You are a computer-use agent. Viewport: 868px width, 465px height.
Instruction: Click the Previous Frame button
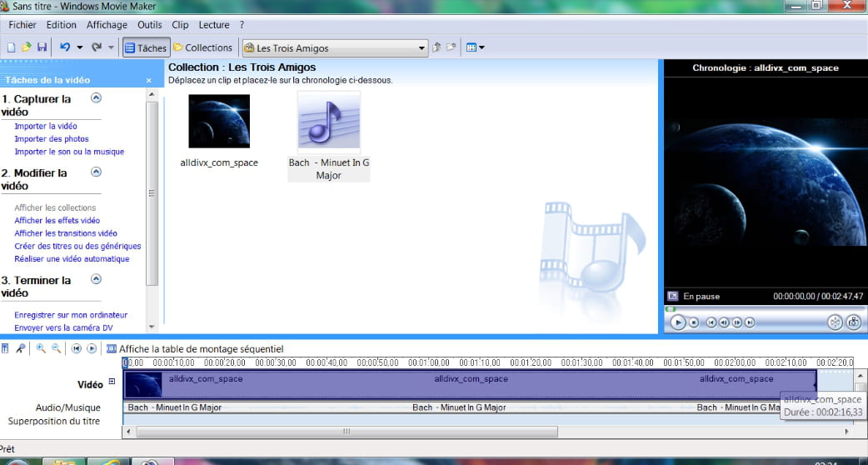coord(724,322)
